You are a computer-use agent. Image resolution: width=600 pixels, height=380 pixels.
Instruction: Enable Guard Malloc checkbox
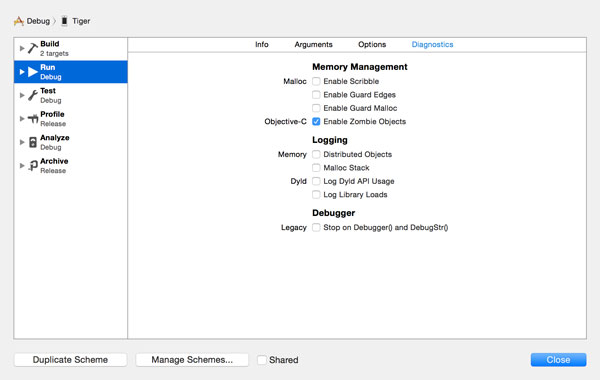[x=316, y=108]
